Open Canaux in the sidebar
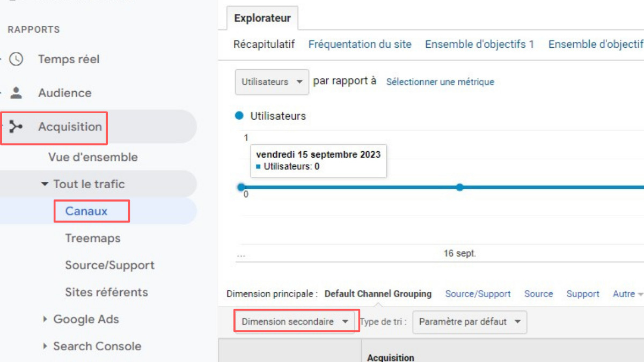Screen dimensions: 644x362 (x=86, y=211)
